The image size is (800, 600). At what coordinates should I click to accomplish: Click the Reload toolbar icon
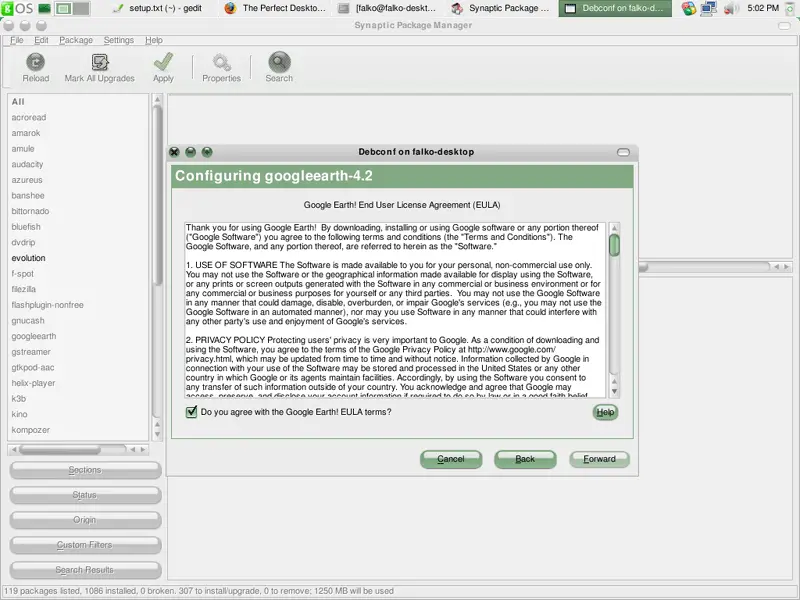(36, 62)
